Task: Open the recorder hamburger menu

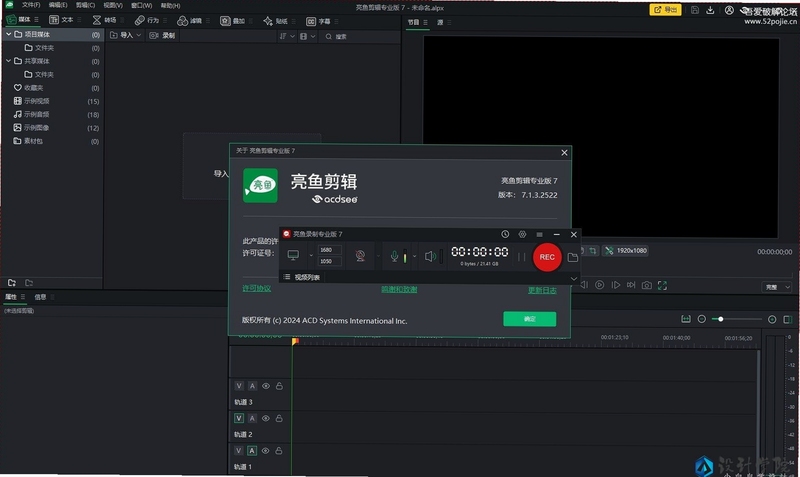Action: (x=539, y=235)
